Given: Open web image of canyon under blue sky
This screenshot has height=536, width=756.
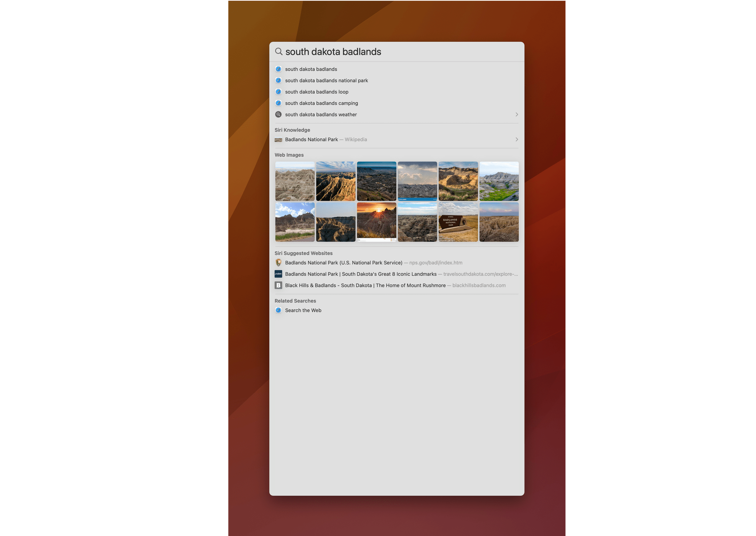Looking at the screenshot, I should [x=417, y=222].
